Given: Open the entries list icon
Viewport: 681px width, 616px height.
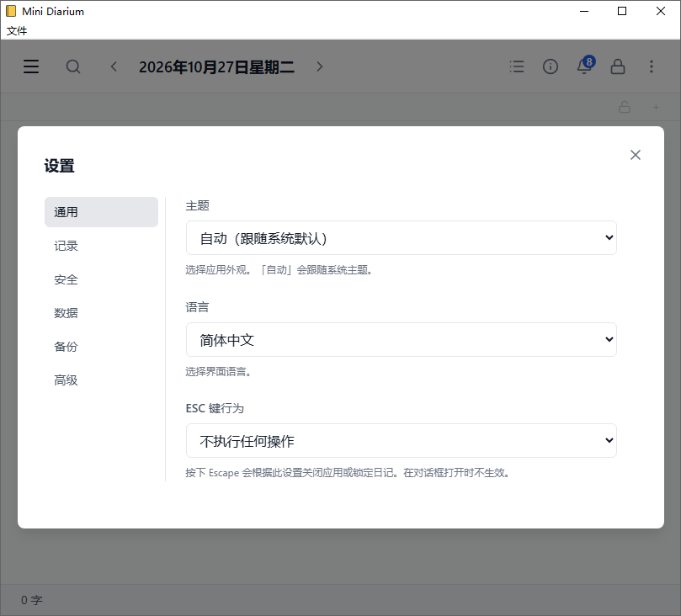Looking at the screenshot, I should (x=516, y=66).
